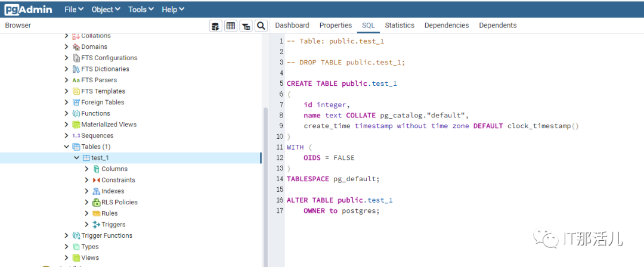This screenshot has height=267, width=644.
Task: Click the Browser panel vertical scrollbar
Action: point(265,179)
